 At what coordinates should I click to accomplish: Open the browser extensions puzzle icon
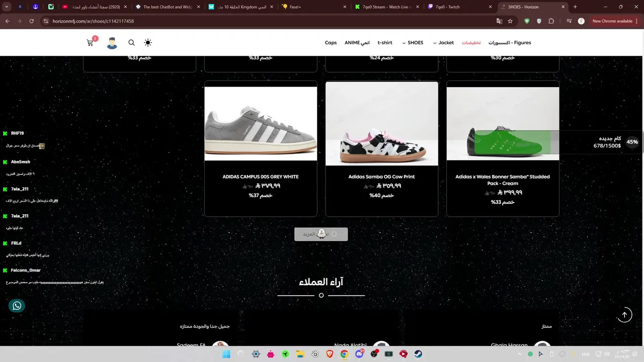pos(551,21)
